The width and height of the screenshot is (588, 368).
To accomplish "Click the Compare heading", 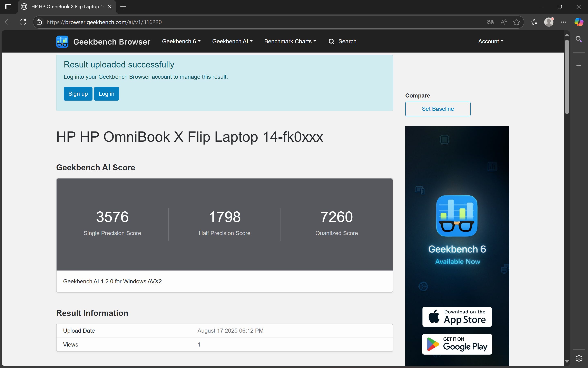I will tap(418, 96).
